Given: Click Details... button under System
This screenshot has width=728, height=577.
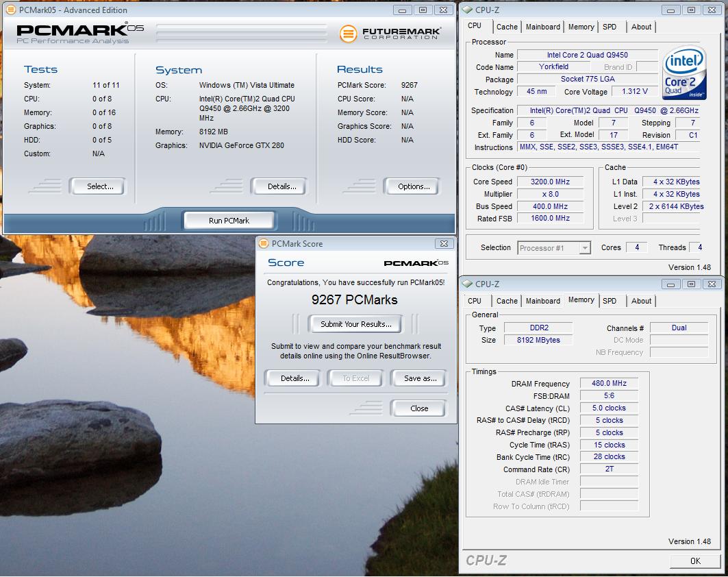Looking at the screenshot, I should pyautogui.click(x=279, y=186).
